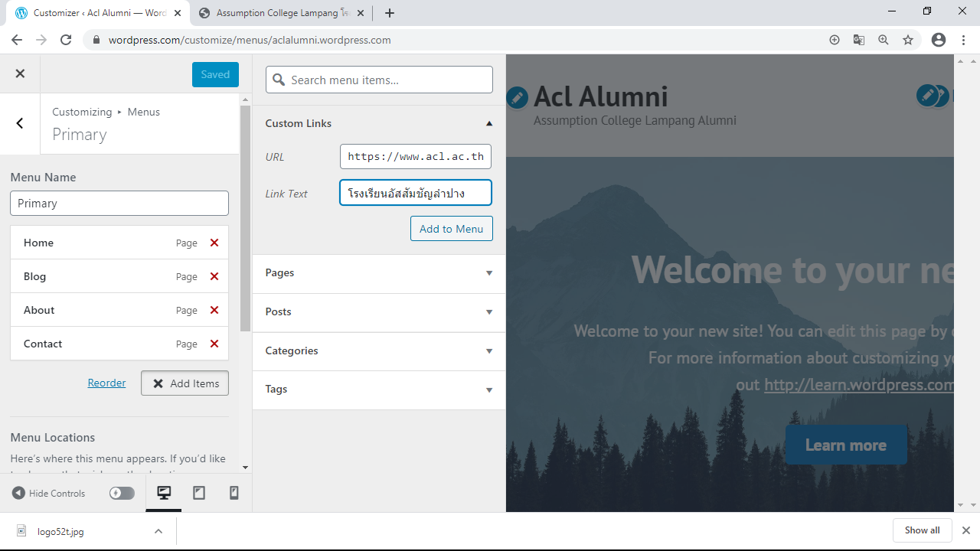Delete the Contact menu item
Screen dimensions: 980x551
214,344
